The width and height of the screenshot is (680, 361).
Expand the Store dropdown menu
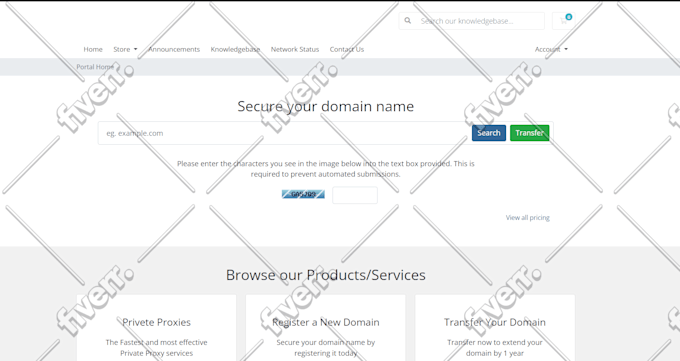[125, 49]
